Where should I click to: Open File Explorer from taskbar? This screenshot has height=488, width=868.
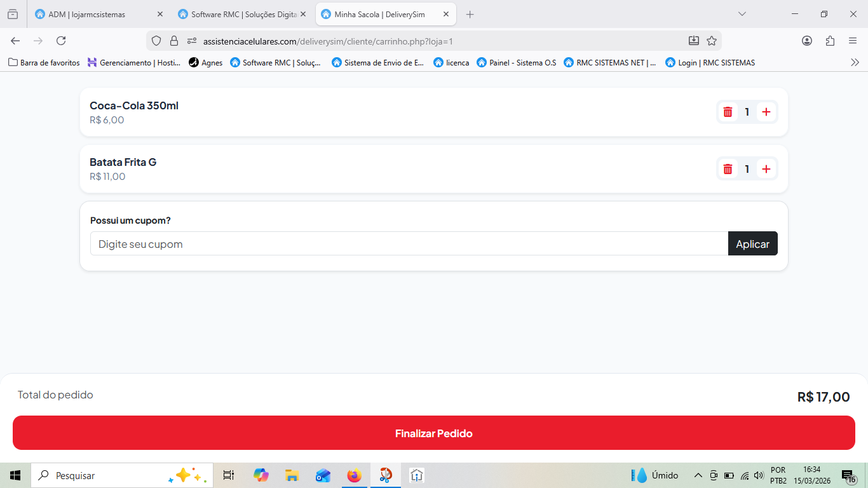(x=292, y=475)
